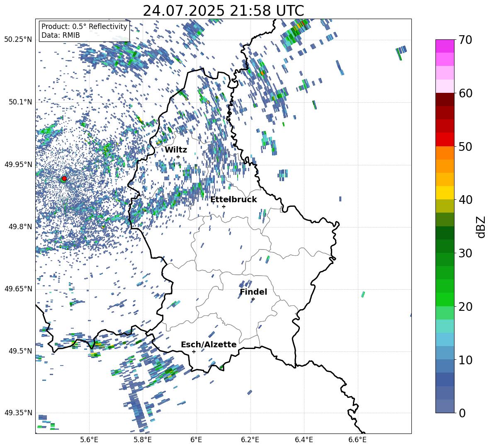Image resolution: width=491 pixels, height=448 pixels.
Task: Click the timestamp title 24.07.2025 21:58 UTC
Action: 223,11
